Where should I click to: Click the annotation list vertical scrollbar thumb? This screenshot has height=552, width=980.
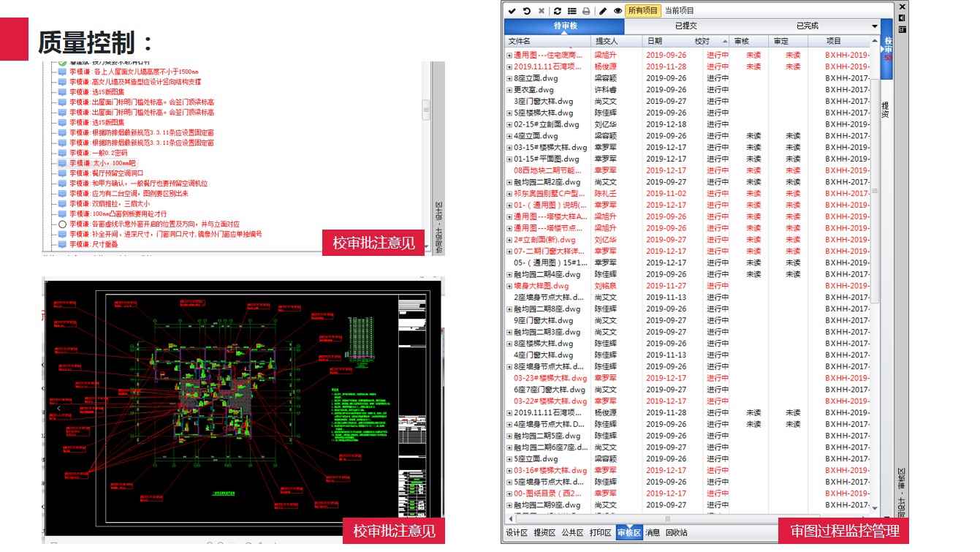[x=426, y=110]
